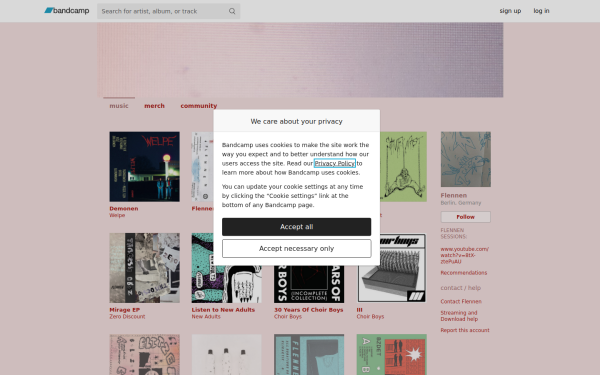
Task: Open the Privacy Policy link
Action: [x=334, y=163]
